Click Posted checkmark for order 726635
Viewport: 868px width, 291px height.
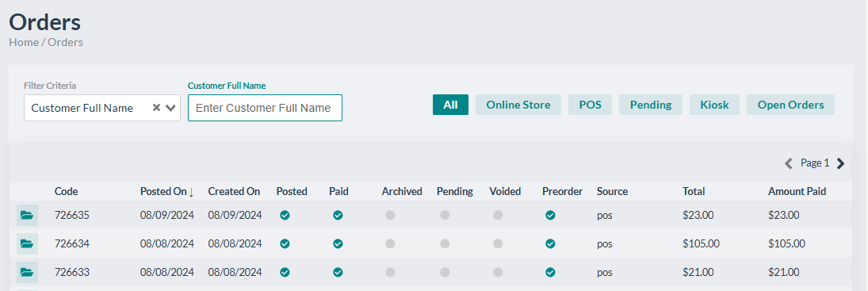(x=285, y=215)
